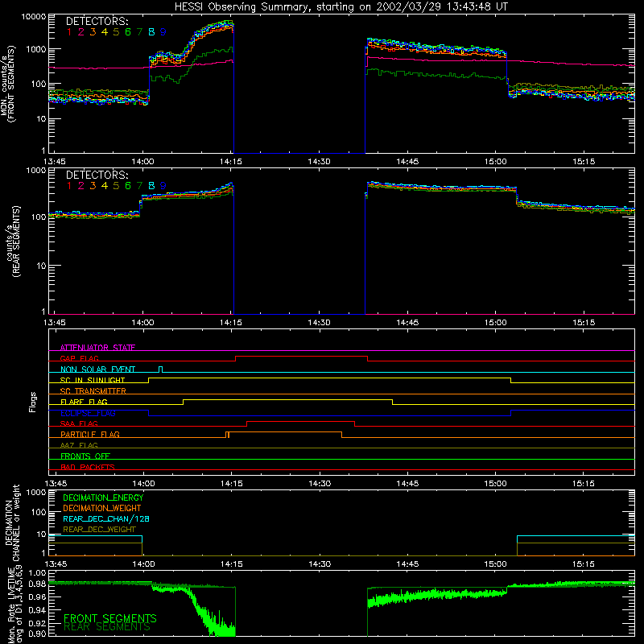
Task: Select the "SAA_FLAG" label
Action: (79, 423)
